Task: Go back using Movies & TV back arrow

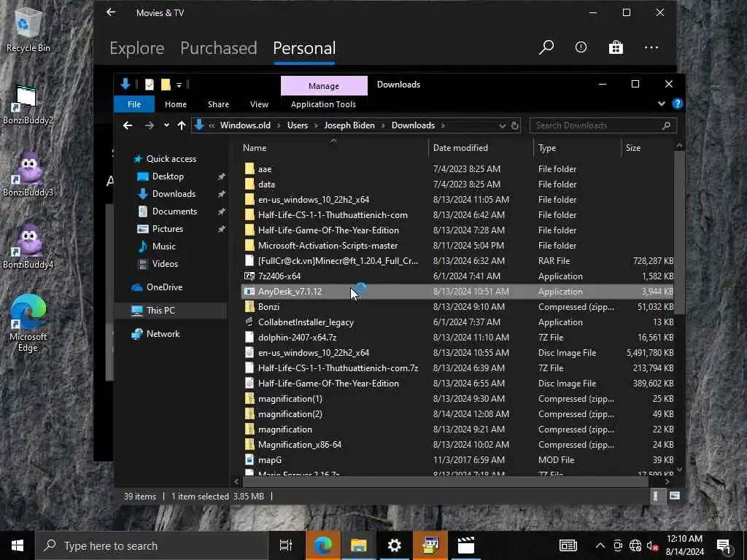Action: [111, 12]
